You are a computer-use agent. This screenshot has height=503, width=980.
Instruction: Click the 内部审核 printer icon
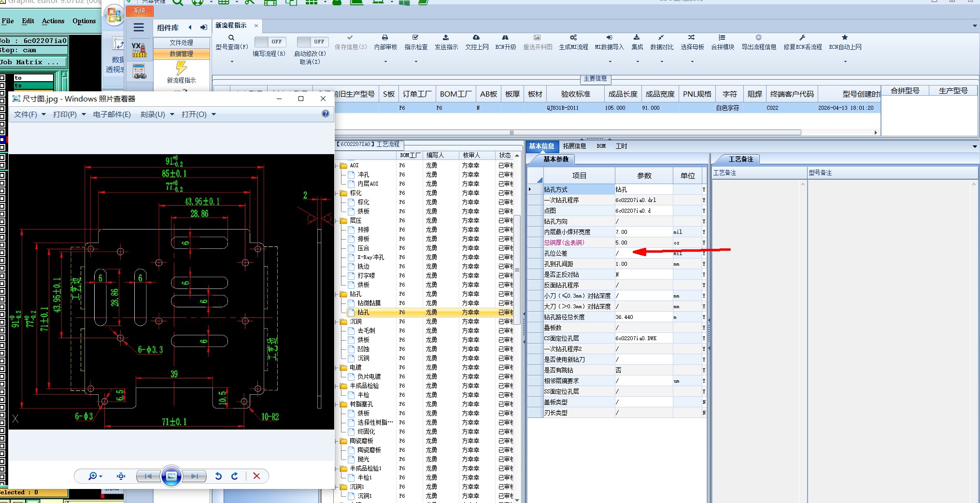coord(385,38)
